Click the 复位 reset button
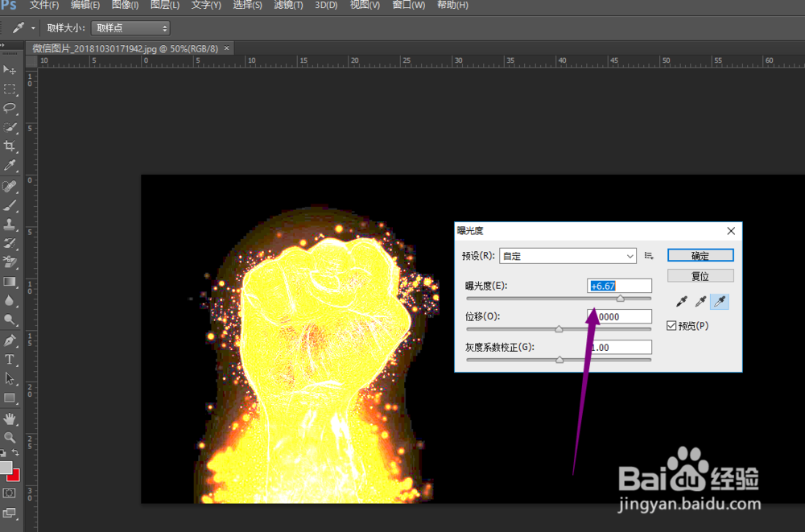Screen dimensions: 805x532 (700, 276)
